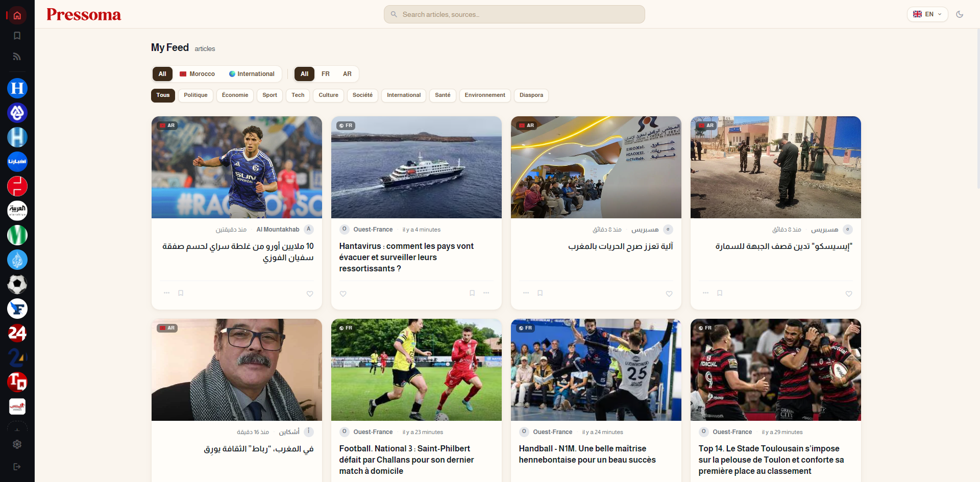Image resolution: width=980 pixels, height=482 pixels.
Task: Choose the Économie category chip
Action: click(235, 95)
